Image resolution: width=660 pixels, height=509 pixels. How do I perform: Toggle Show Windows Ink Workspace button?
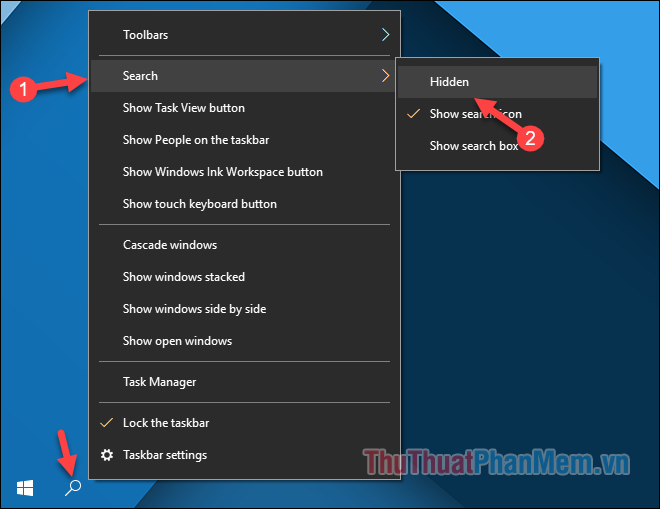[x=245, y=172]
